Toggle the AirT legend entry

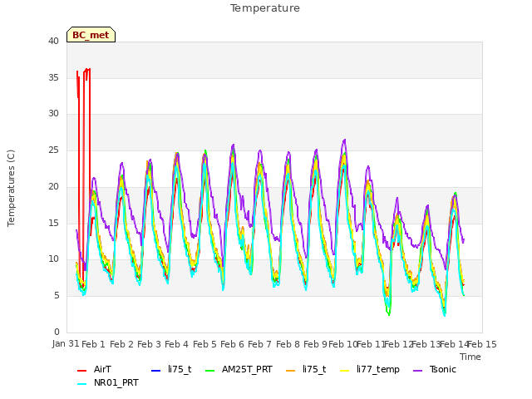[94, 369]
